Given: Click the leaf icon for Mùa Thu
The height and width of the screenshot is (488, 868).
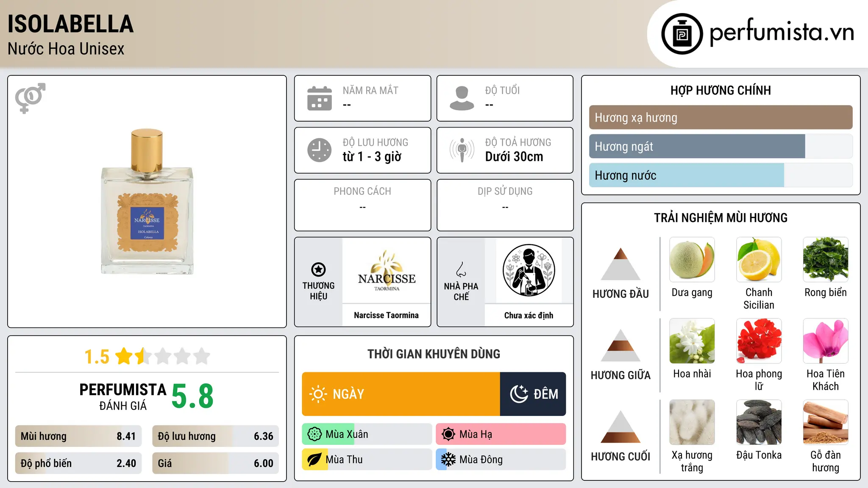Looking at the screenshot, I should point(314,460).
